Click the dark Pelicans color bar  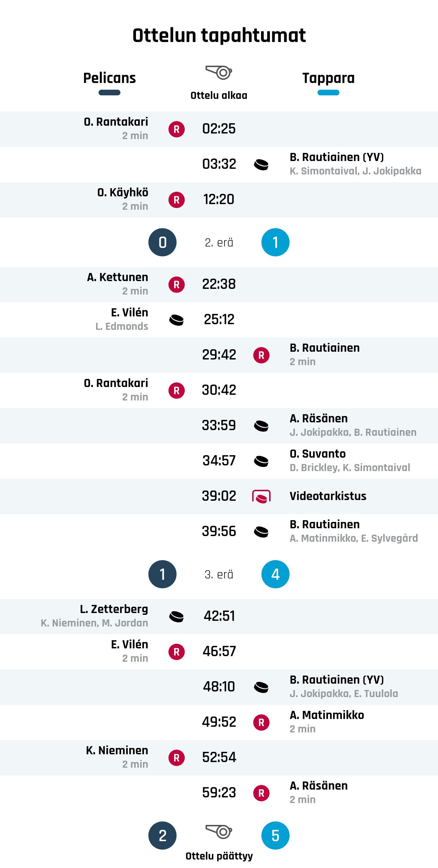pos(109,93)
